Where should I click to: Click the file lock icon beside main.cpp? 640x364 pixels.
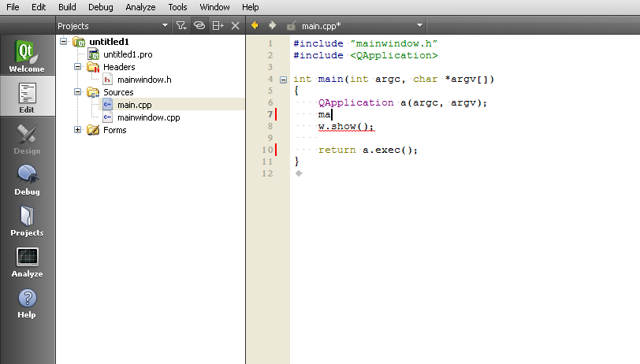click(x=291, y=26)
